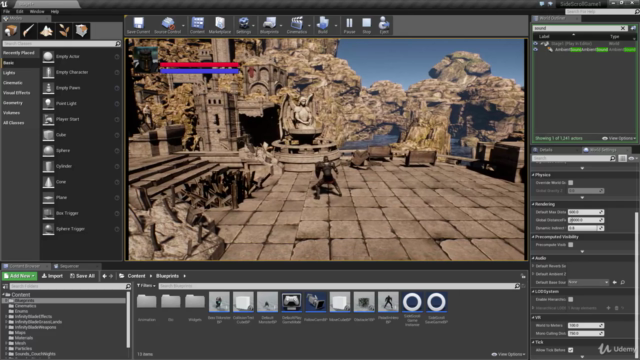The height and width of the screenshot is (360, 640).
Task: Toggle Precompute Visibility checkbox
Action: (x=571, y=245)
